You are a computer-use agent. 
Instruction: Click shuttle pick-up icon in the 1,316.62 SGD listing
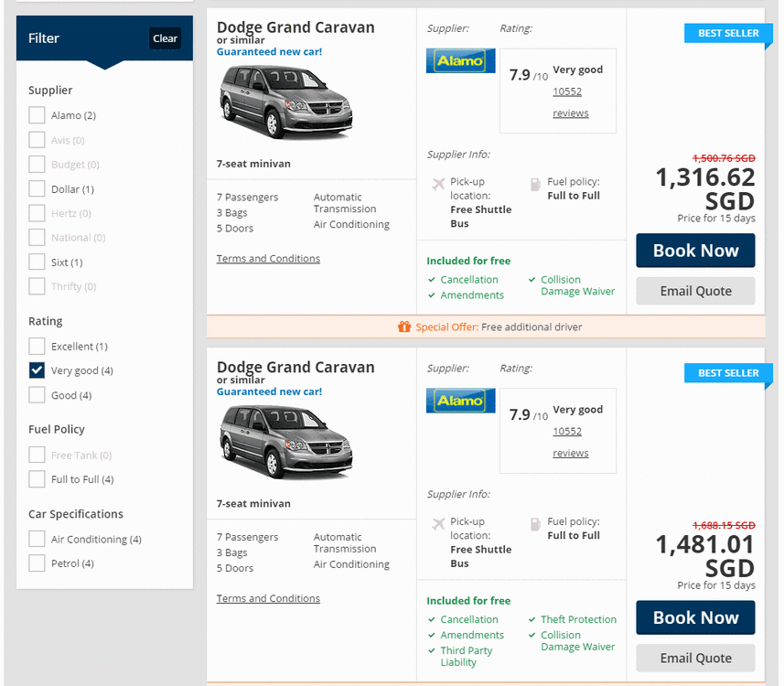[438, 184]
